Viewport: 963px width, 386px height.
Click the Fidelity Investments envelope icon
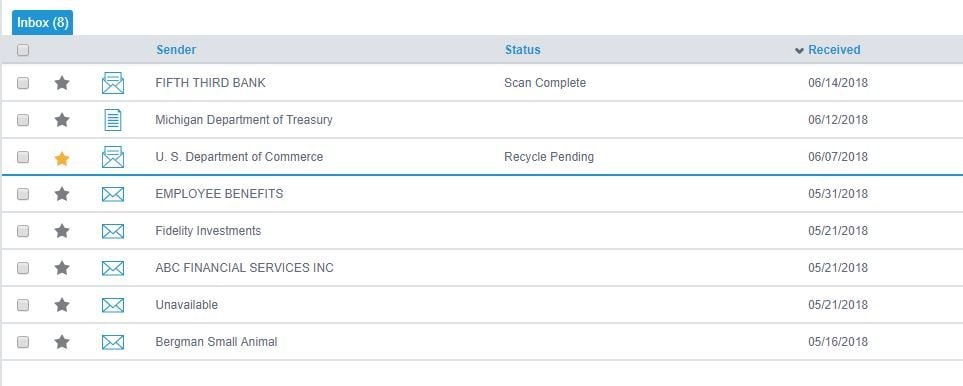pyautogui.click(x=113, y=231)
